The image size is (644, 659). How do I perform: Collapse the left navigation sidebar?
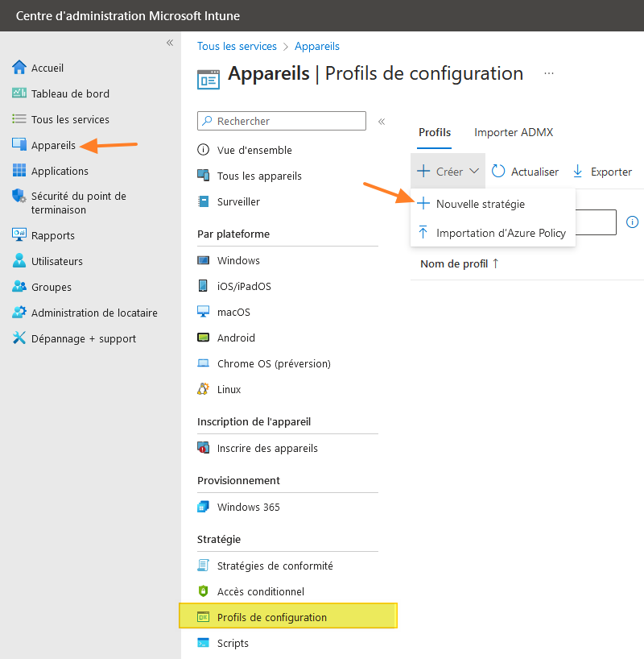[170, 43]
